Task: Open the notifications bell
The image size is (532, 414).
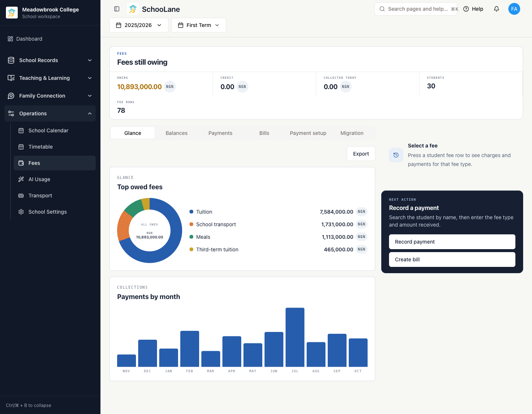Action: tap(497, 9)
